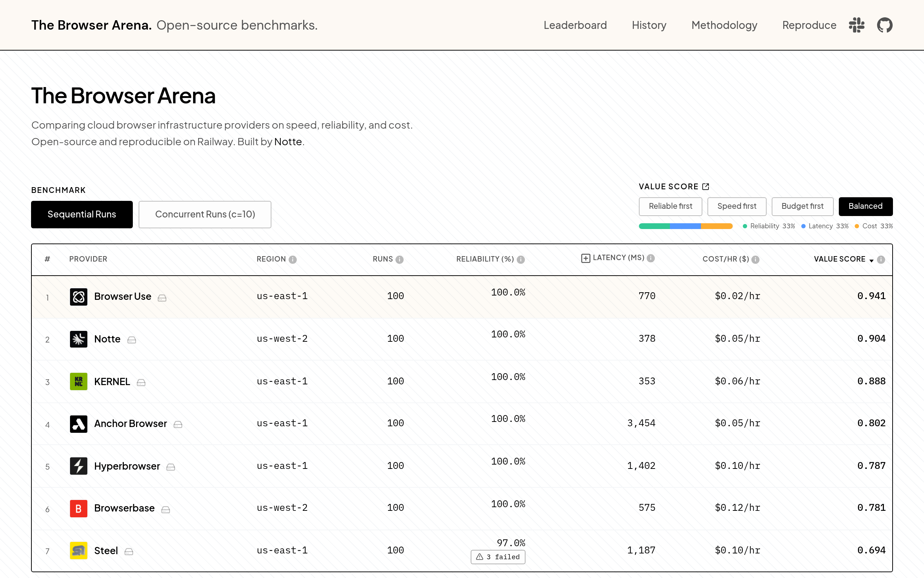Viewport: 924px width, 578px height.
Task: Click the KERNEL provider logo
Action: tap(79, 381)
